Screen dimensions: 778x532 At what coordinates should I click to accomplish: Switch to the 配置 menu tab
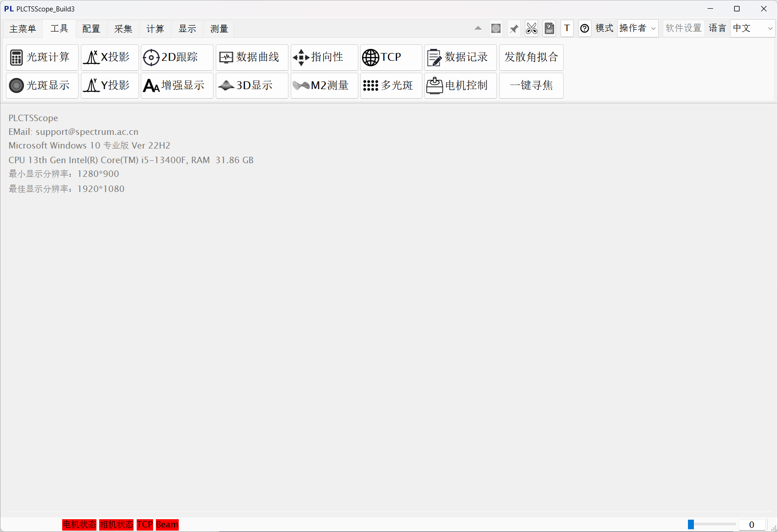coord(91,28)
